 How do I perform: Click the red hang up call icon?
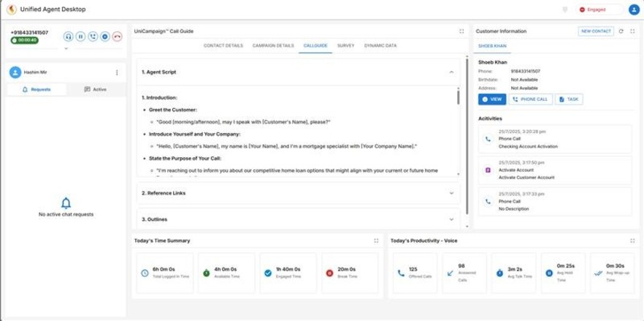click(116, 36)
